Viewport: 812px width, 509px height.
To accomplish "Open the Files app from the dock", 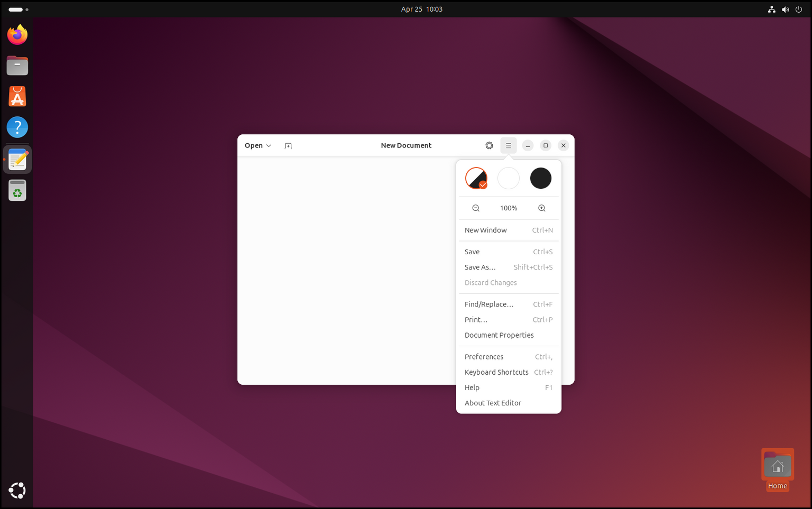I will [17, 66].
